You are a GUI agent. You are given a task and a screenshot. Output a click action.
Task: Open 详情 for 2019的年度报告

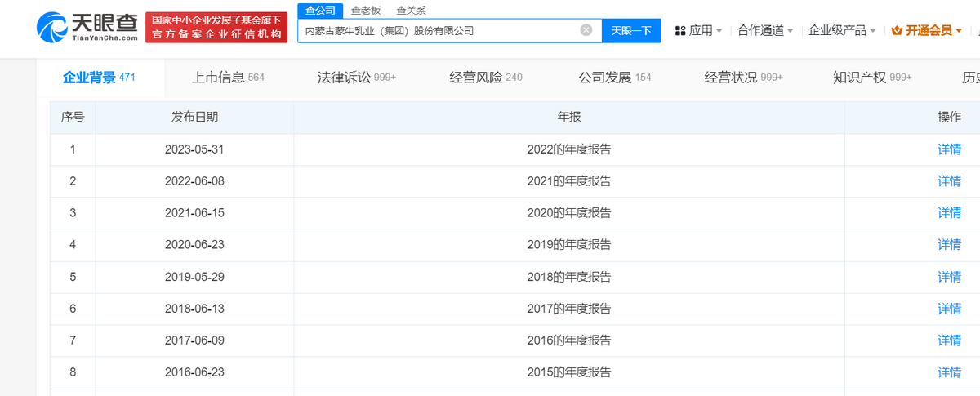pyautogui.click(x=949, y=245)
